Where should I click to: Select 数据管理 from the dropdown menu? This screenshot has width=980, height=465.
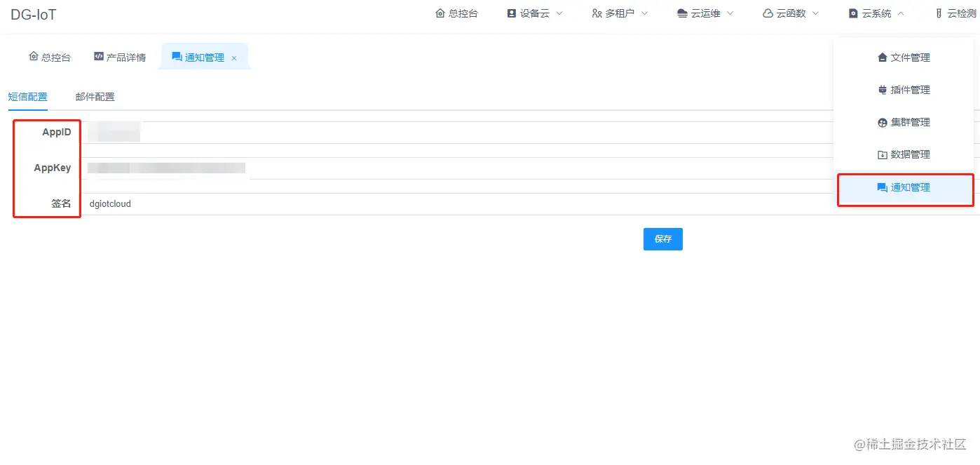point(904,154)
